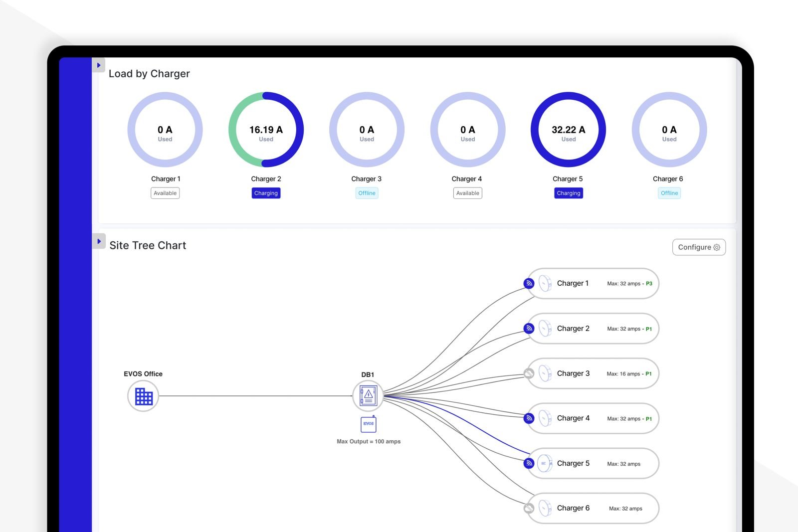Viewport: 798px width, 532px height.
Task: Click the Charger 6 offline connection icon
Action: [529, 508]
